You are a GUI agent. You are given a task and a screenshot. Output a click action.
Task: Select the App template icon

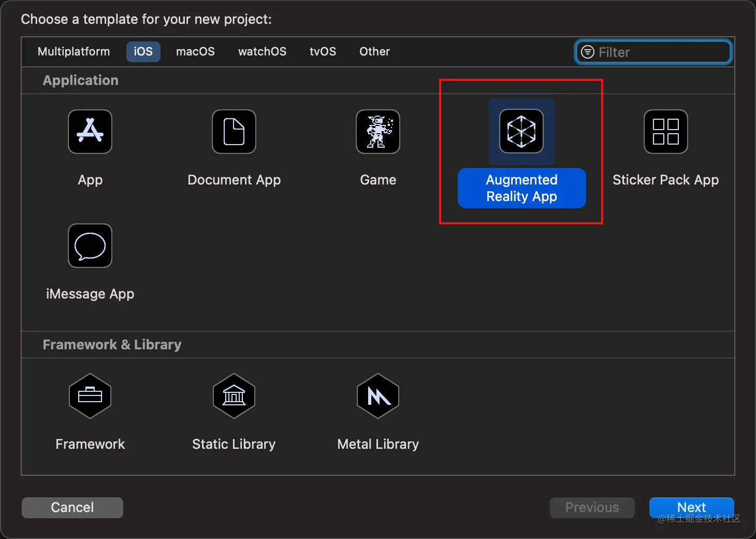tap(90, 132)
